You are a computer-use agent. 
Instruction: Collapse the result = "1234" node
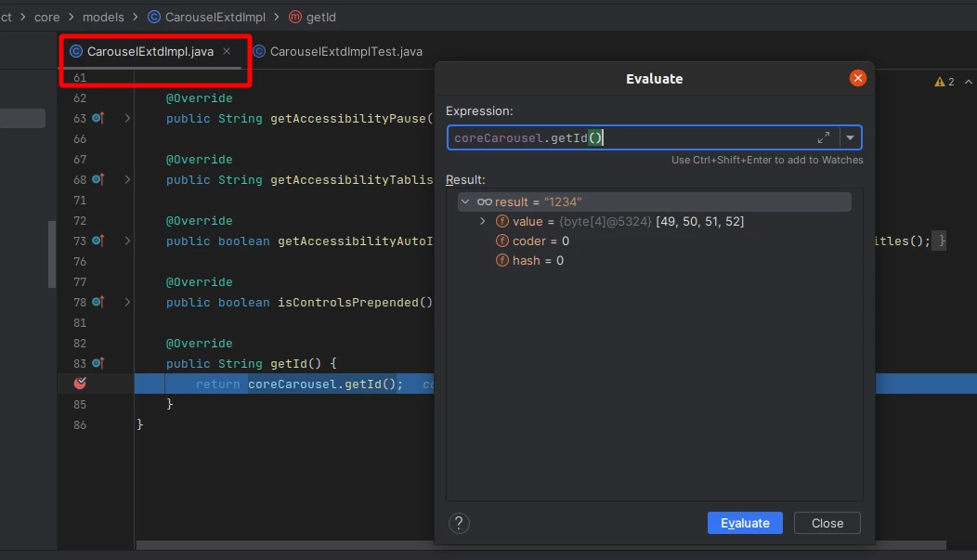point(465,202)
